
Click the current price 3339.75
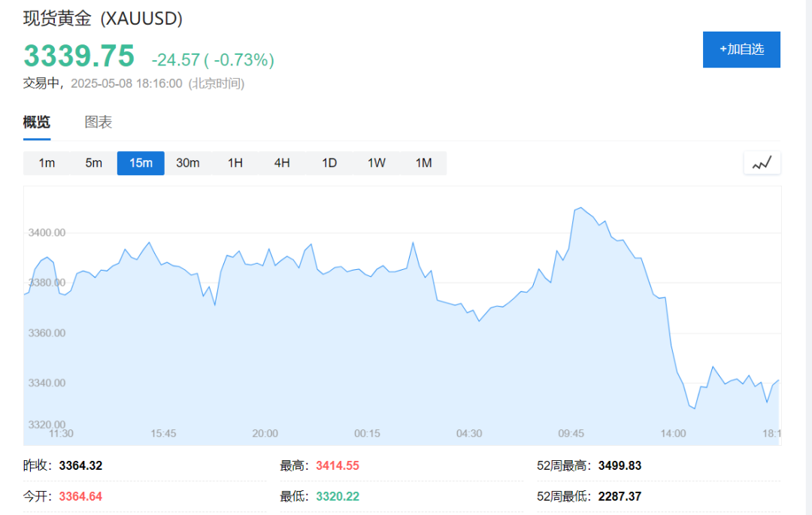(79, 56)
